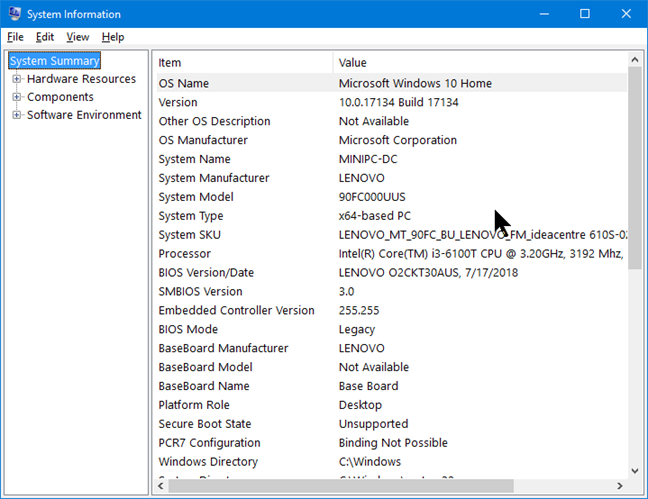Select the Version item
The height and width of the screenshot is (499, 648).
178,102
